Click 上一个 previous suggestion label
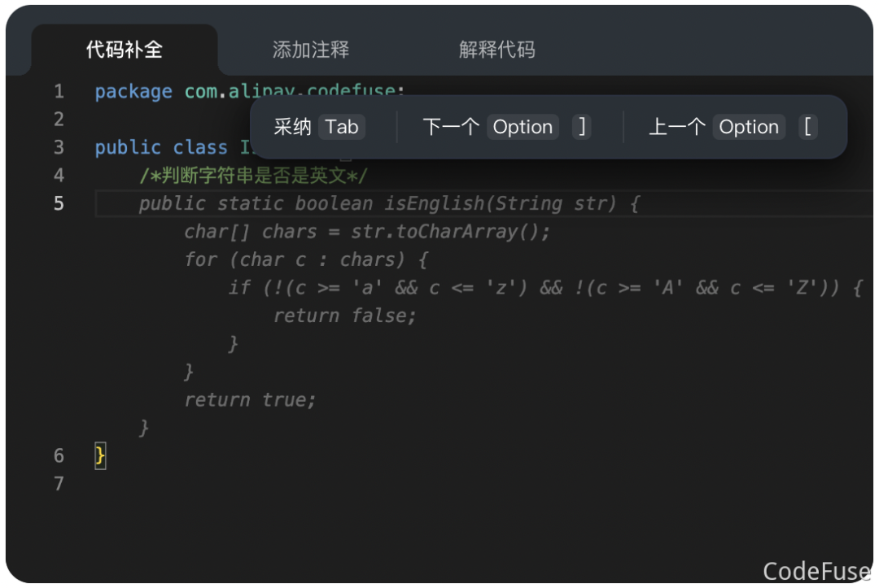This screenshot has height=588, width=879. coord(676,127)
